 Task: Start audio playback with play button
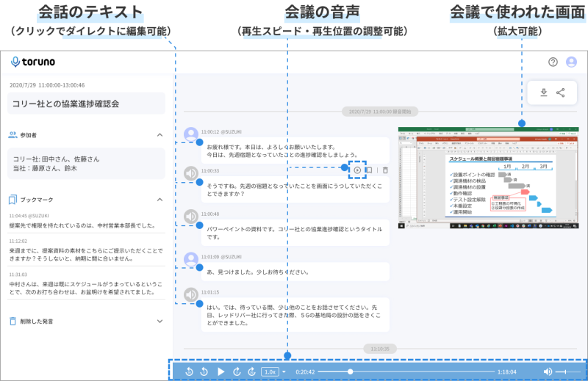221,371
